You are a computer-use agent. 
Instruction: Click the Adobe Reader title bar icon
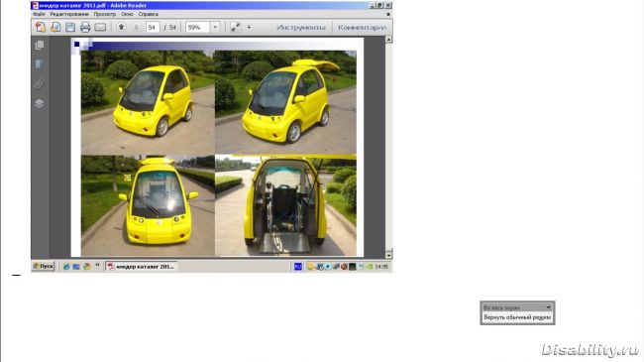tap(36, 5)
